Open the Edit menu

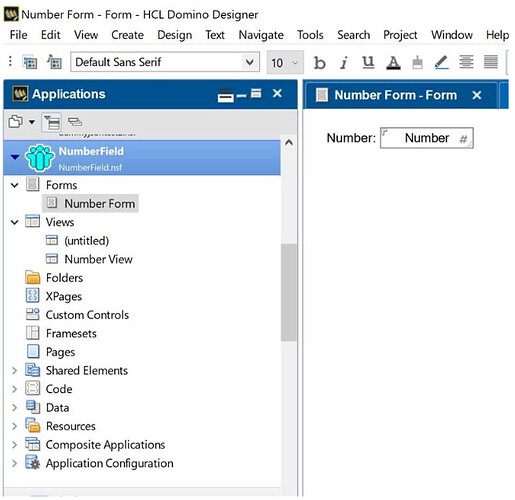click(50, 35)
